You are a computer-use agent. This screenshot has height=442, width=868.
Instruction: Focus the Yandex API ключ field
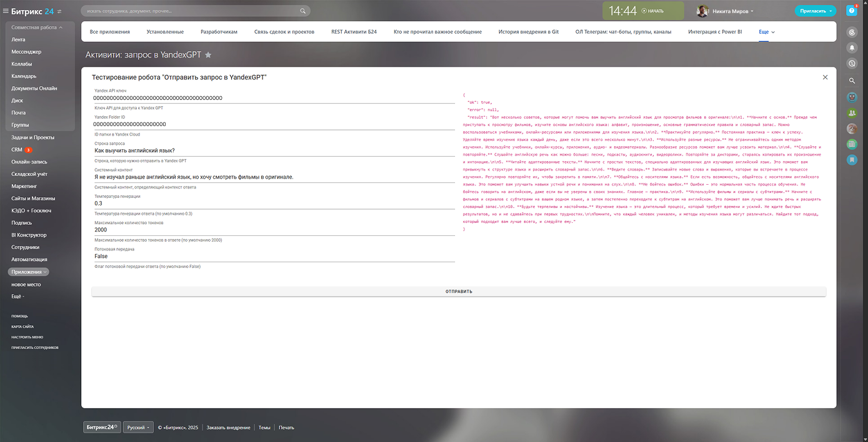(274, 98)
